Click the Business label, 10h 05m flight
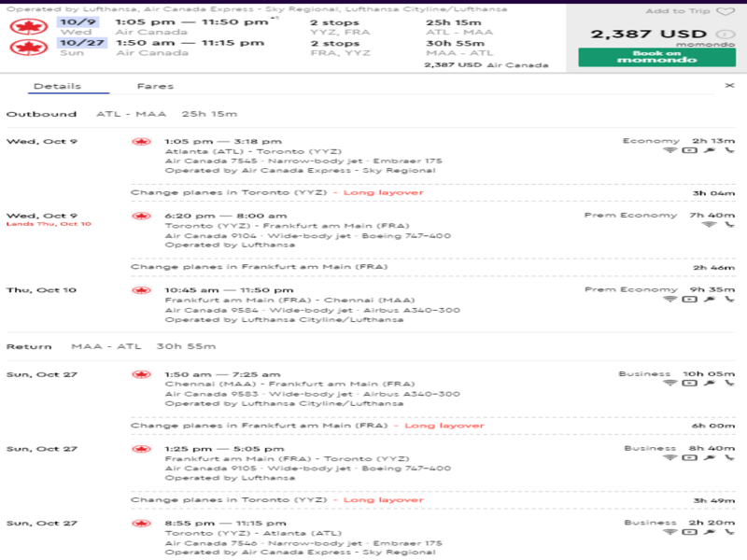 [644, 374]
